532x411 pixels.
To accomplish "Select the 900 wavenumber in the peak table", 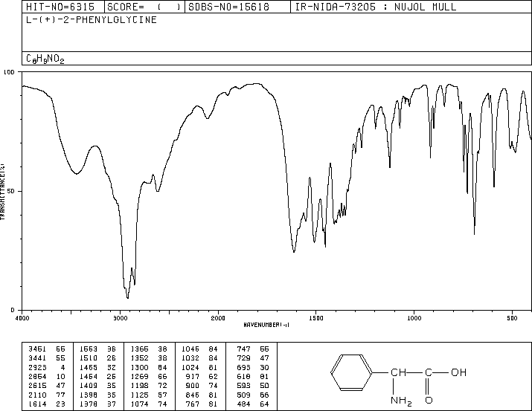I will (x=193, y=386).
